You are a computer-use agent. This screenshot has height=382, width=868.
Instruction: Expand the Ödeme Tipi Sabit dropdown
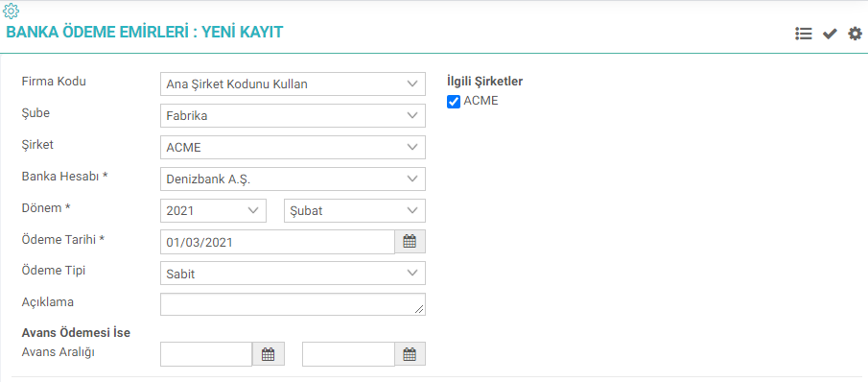click(293, 274)
